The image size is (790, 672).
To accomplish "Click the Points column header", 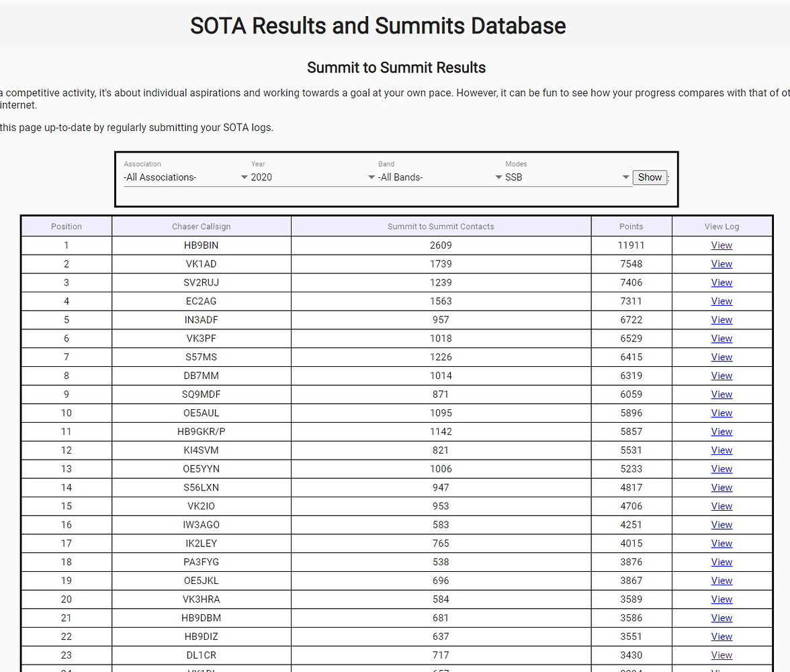I will (x=631, y=226).
